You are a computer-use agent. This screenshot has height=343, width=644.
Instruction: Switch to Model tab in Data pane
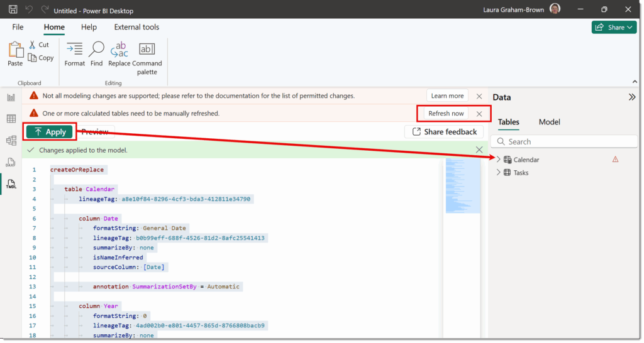pos(549,122)
